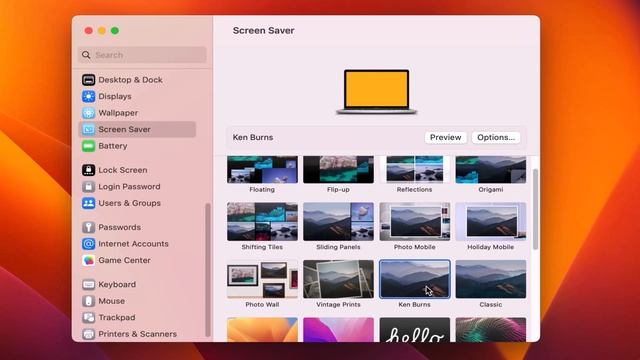Click Preview button for Ken Burns
This screenshot has height=360, width=640.
(x=445, y=138)
